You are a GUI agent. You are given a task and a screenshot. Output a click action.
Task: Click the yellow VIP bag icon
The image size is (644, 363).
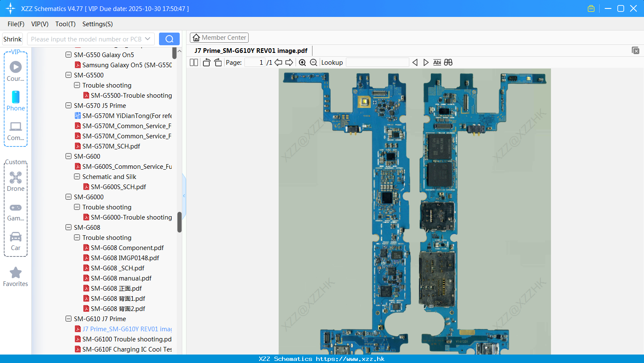(591, 8)
